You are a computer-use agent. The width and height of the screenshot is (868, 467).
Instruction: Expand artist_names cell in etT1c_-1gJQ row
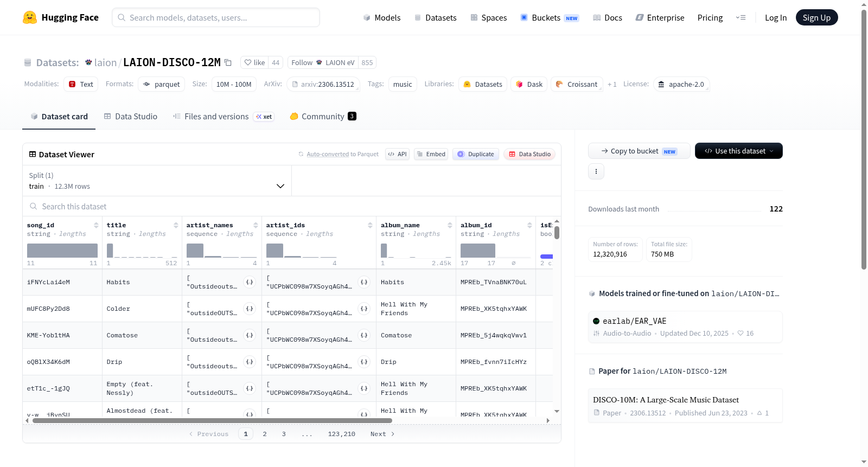click(250, 388)
